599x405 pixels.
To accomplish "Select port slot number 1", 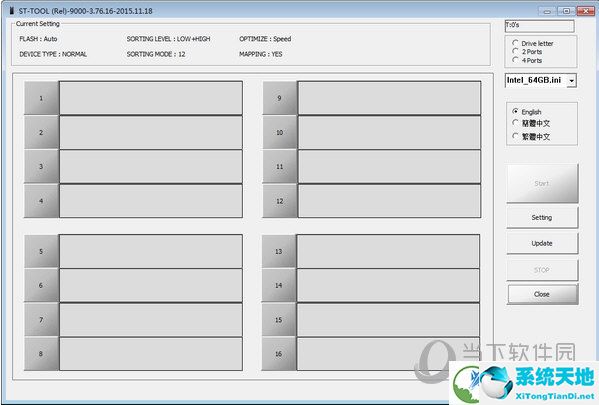I will coord(41,98).
